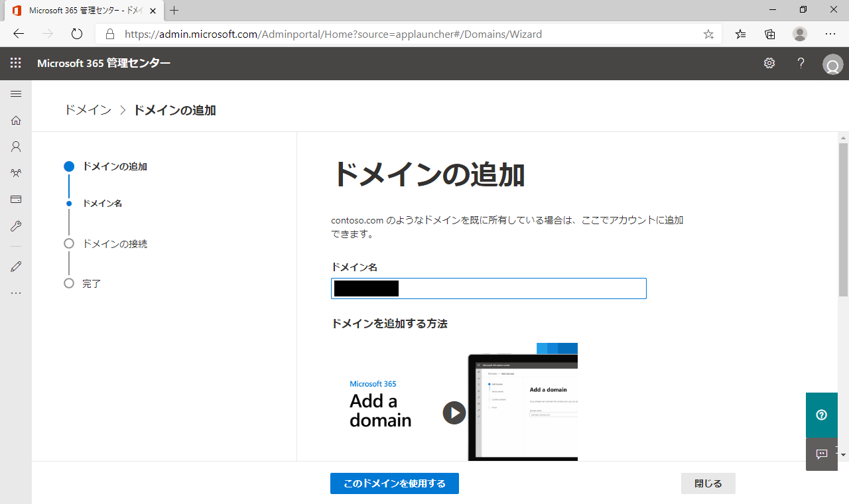The height and width of the screenshot is (504, 849).
Task: Open the app launcher waffle icon
Action: coord(16,63)
